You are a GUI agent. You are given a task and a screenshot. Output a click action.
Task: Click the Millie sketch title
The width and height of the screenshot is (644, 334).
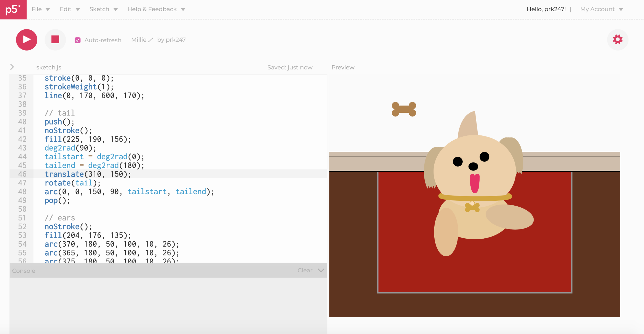click(139, 40)
